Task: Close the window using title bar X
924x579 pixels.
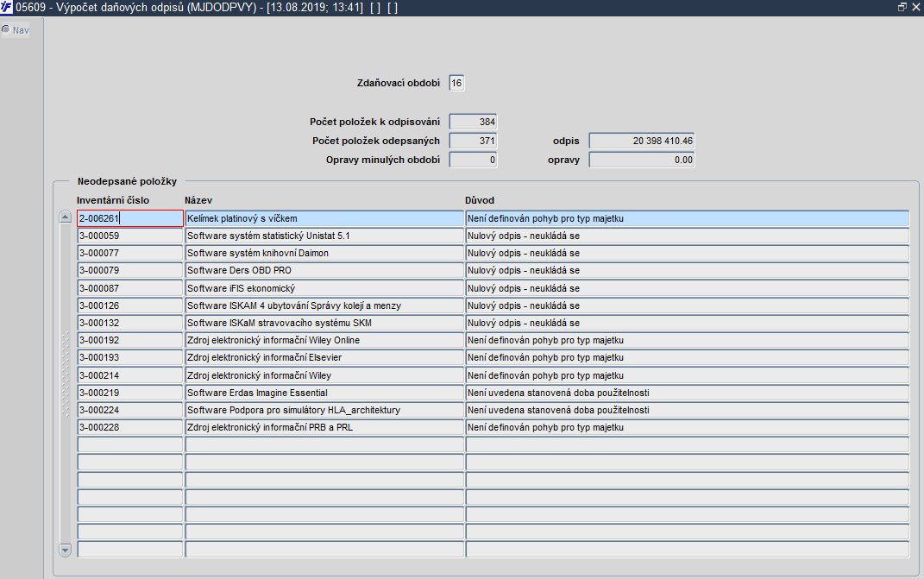Action: click(916, 7)
